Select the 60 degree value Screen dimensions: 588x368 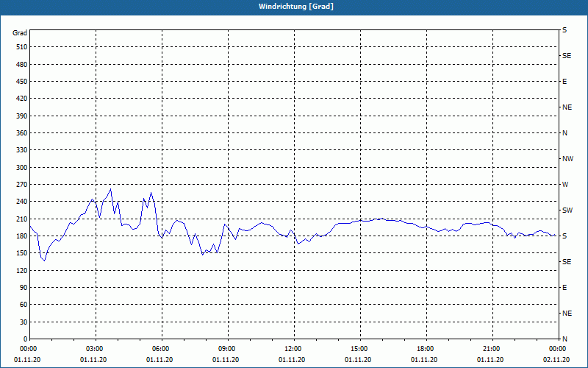coord(24,305)
